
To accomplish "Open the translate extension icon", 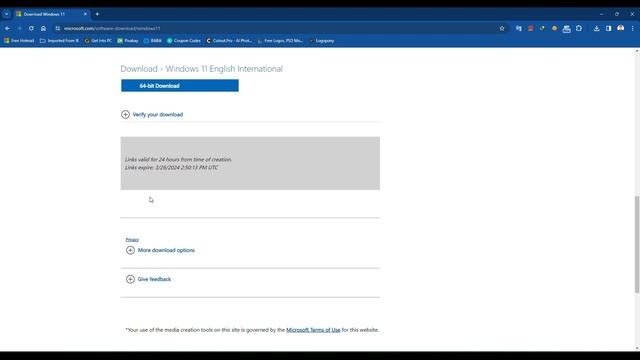I will (x=518, y=29).
